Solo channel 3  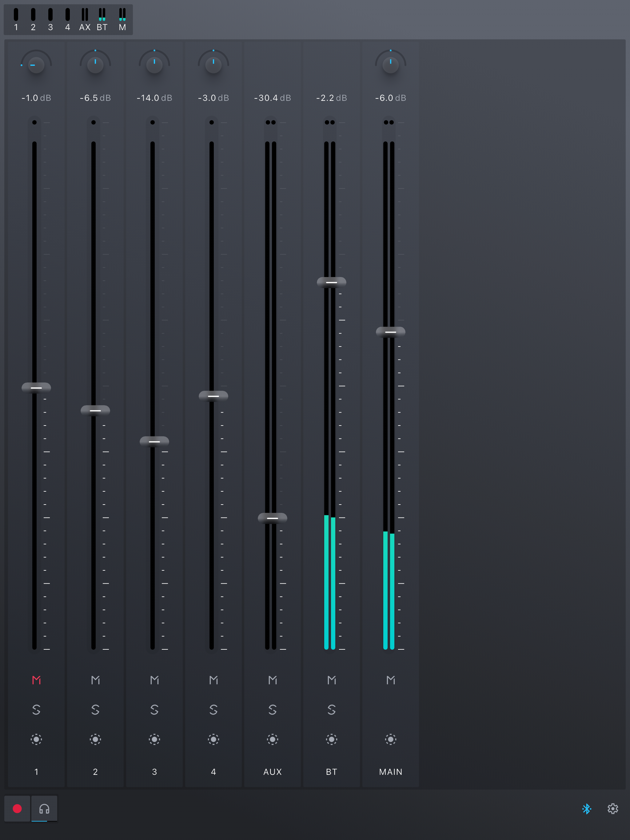154,709
